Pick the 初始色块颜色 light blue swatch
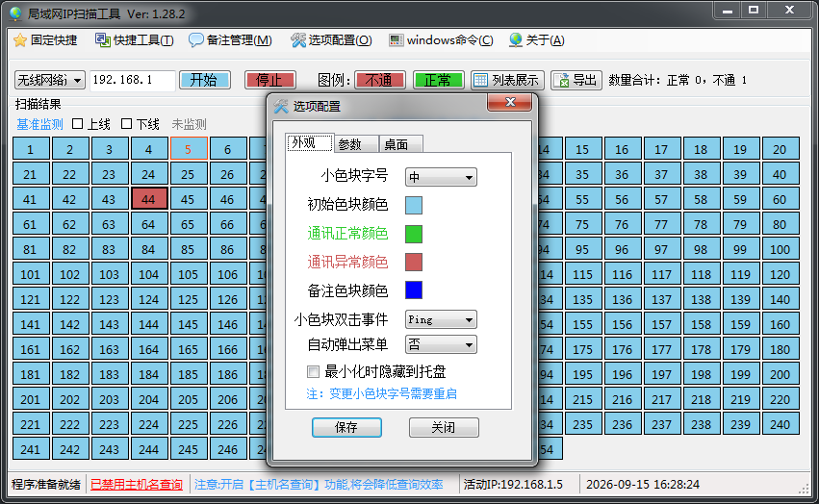This screenshot has height=504, width=819. pyautogui.click(x=414, y=205)
